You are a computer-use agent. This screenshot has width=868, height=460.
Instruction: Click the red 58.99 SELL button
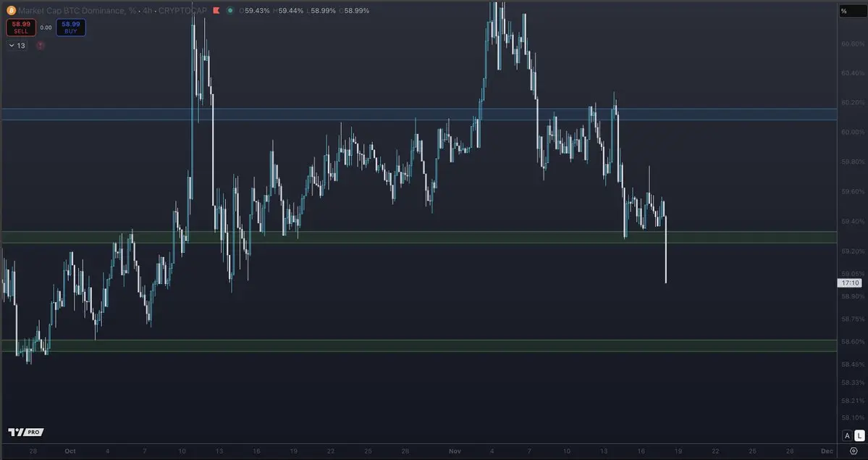pos(21,27)
